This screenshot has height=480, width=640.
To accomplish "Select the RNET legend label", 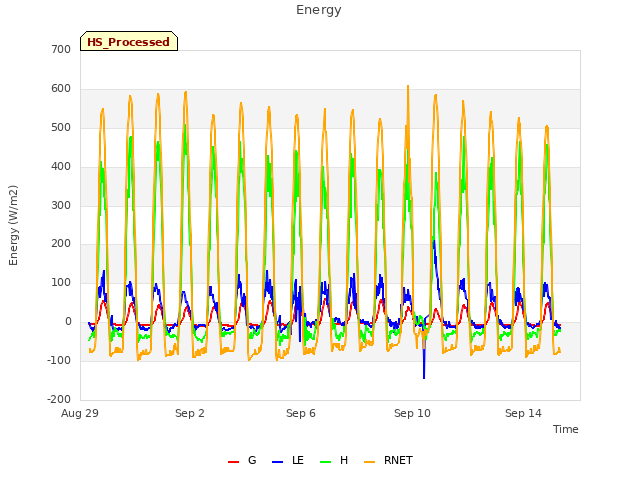I will pyautogui.click(x=398, y=460).
